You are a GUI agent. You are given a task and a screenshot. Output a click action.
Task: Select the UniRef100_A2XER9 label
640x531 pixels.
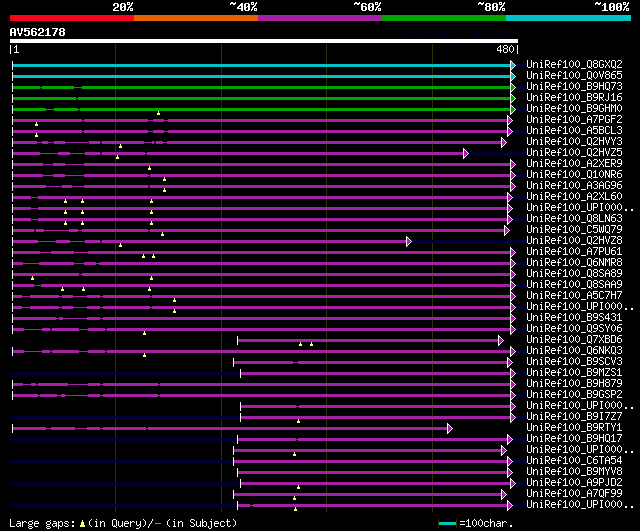tap(574, 164)
